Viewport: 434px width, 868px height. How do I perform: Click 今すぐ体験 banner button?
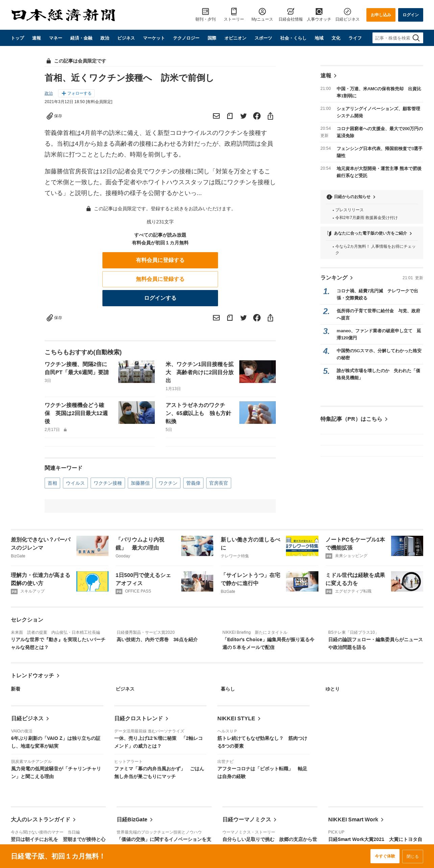(x=385, y=856)
